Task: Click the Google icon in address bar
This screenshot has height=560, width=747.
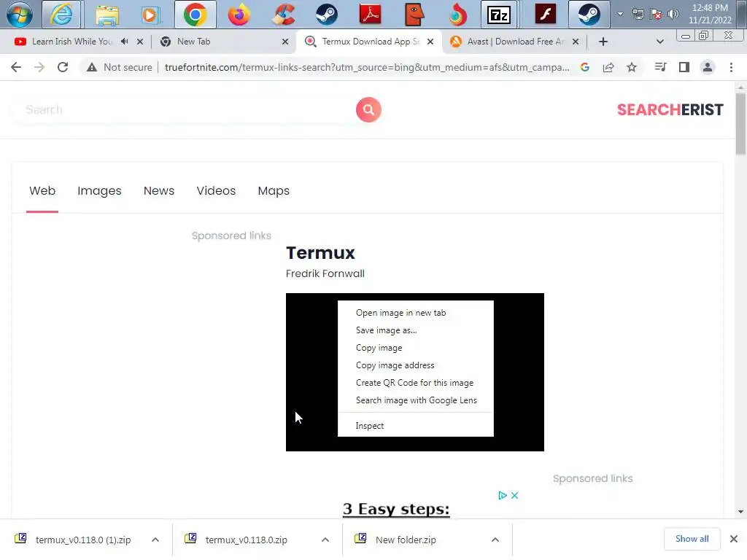Action: [585, 67]
